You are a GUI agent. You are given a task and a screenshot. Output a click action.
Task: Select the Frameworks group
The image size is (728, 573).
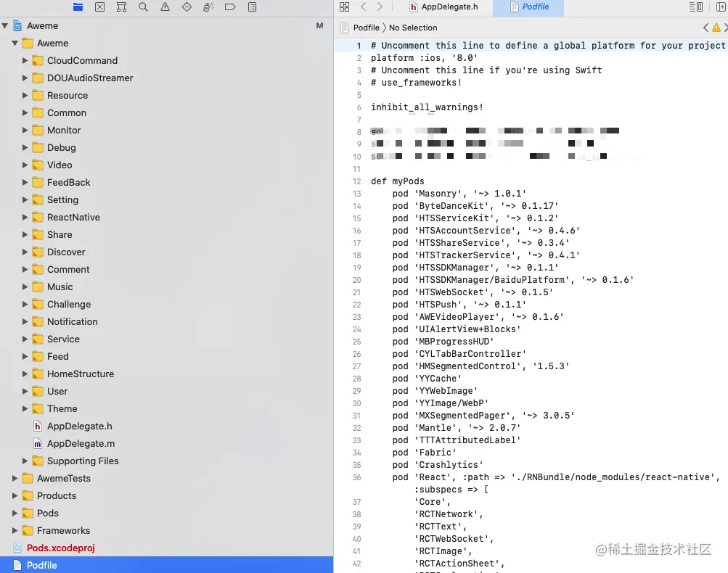tap(63, 530)
